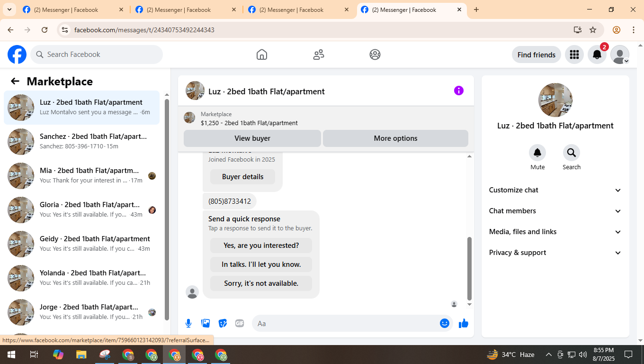Open the Geidy conversation
This screenshot has height=364, width=644.
[81, 244]
